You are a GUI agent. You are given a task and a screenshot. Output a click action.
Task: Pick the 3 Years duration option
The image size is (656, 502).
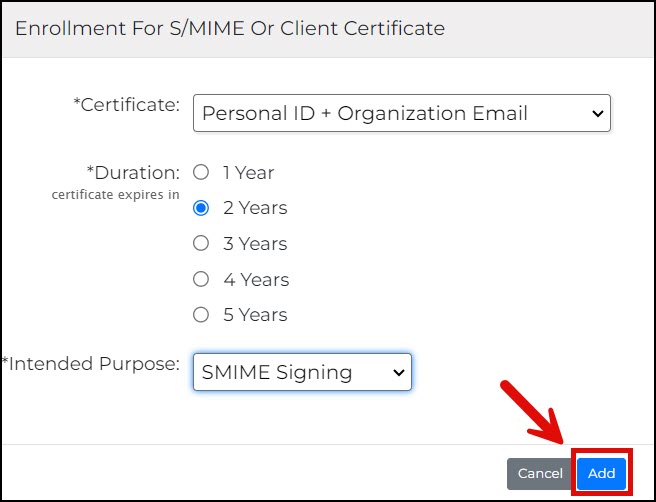201,243
